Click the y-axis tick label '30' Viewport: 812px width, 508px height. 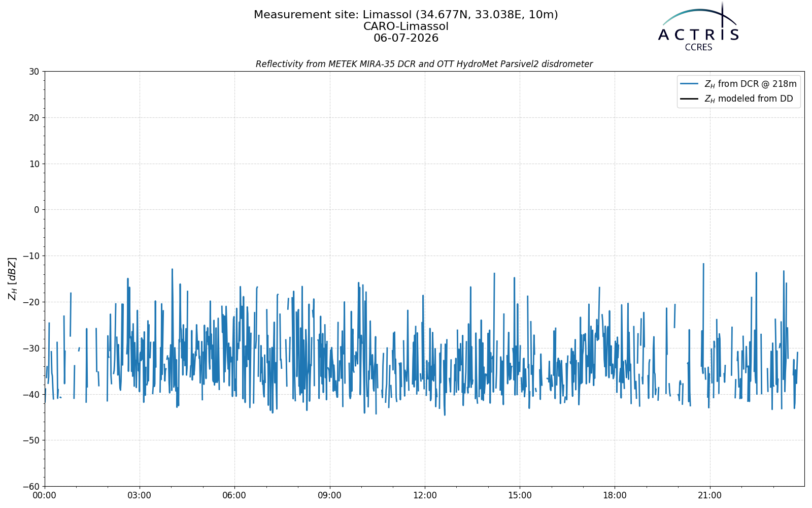coord(34,72)
